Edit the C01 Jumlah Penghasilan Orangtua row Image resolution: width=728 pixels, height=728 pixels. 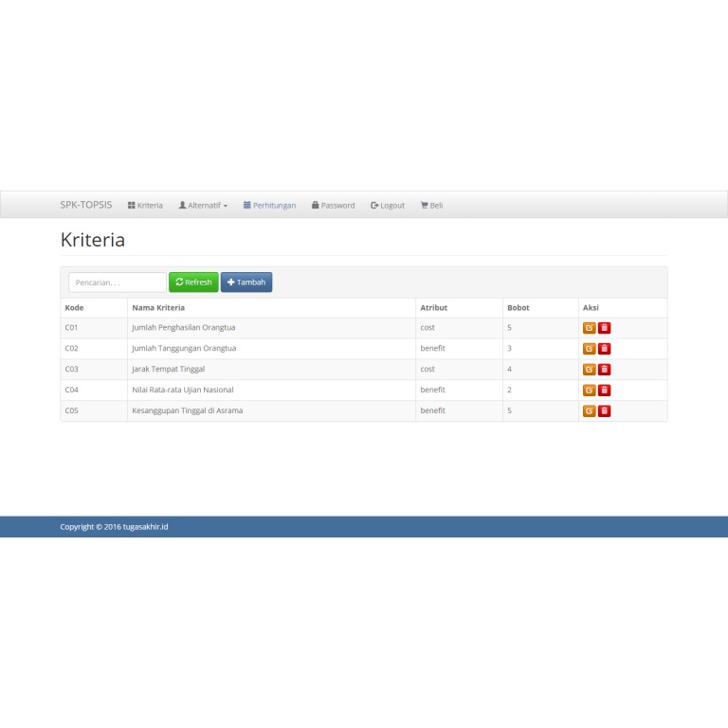(x=590, y=328)
